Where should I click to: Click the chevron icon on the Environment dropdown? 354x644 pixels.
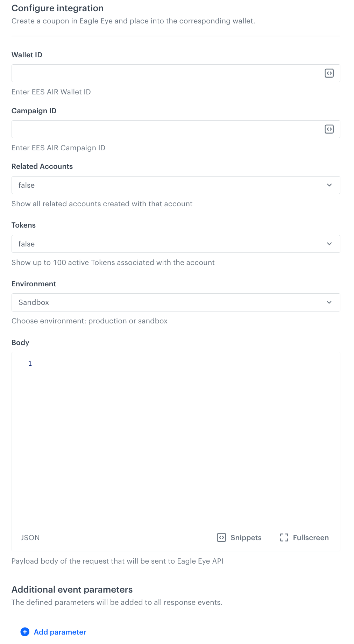pyautogui.click(x=329, y=302)
